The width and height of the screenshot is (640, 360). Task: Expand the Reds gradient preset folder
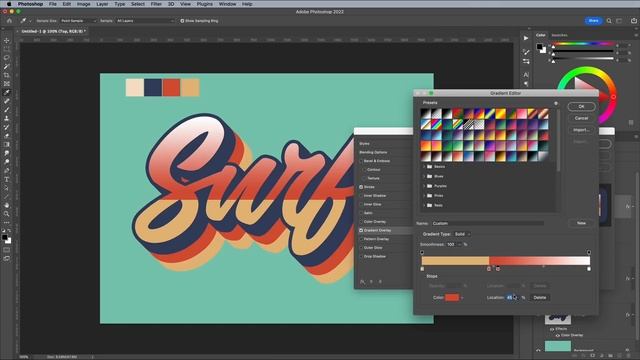click(424, 205)
